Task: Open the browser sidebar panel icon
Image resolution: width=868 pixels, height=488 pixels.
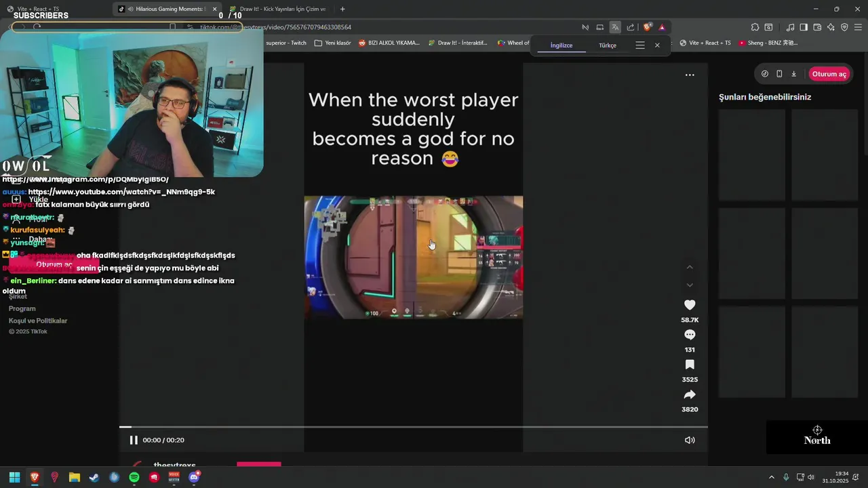Action: click(804, 27)
